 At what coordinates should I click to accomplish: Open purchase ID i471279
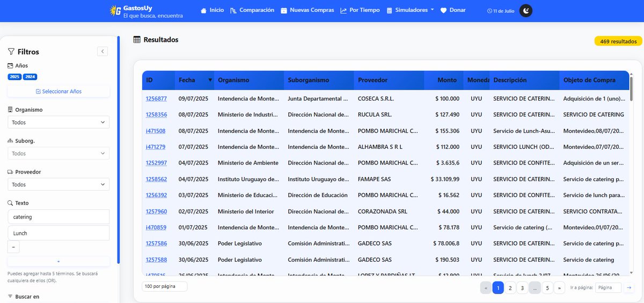coord(156,147)
